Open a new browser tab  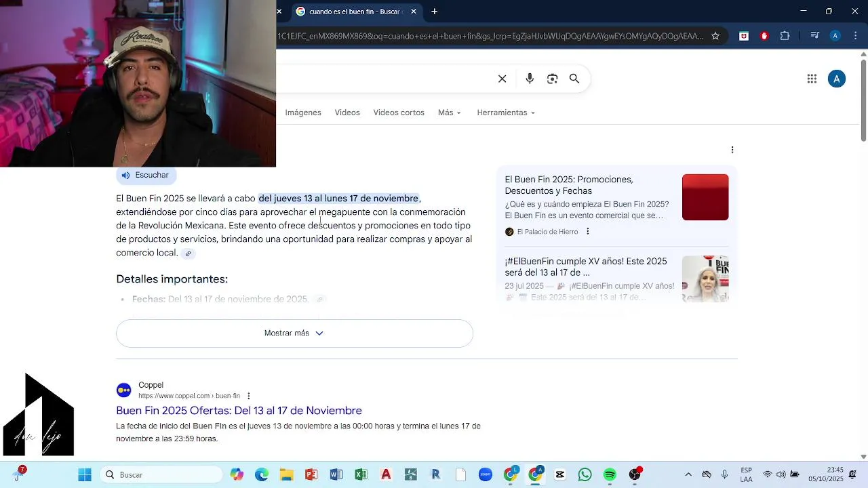[x=434, y=12]
